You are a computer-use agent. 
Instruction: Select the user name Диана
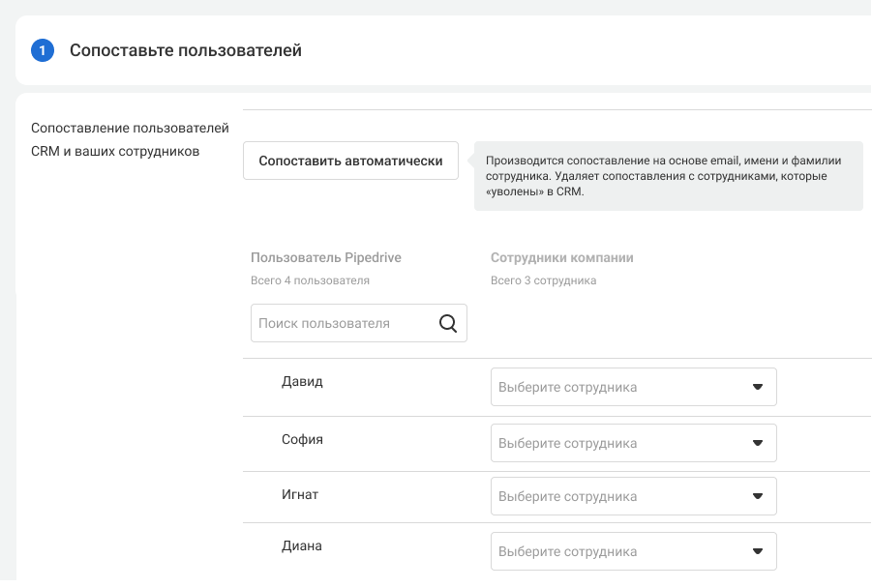(x=302, y=546)
